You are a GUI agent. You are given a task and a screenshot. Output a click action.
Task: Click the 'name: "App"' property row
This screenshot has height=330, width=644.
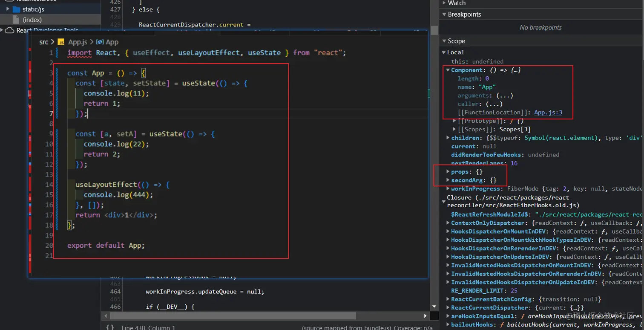point(477,87)
